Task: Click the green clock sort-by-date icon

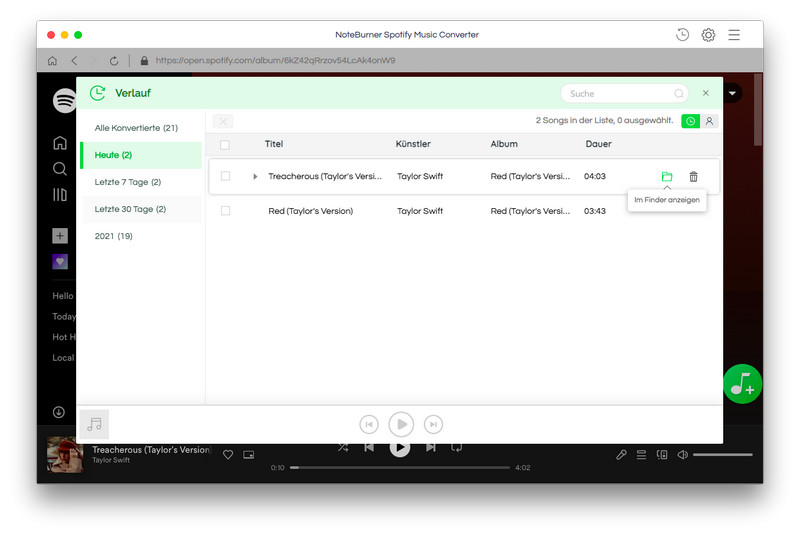Action: (x=690, y=121)
